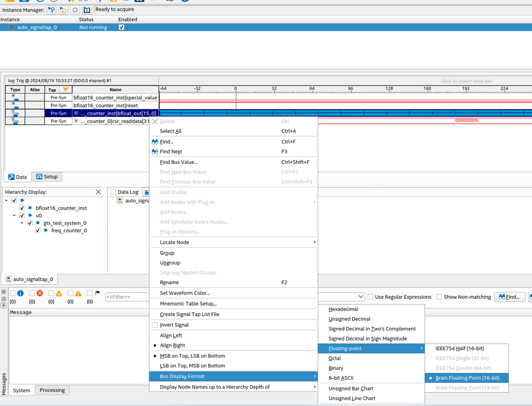Click the Read Data book icon
Viewport: 532px width, 406px height.
pos(87,10)
